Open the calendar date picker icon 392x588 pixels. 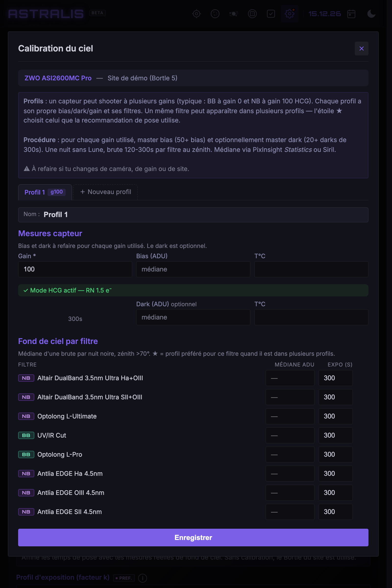(x=351, y=14)
